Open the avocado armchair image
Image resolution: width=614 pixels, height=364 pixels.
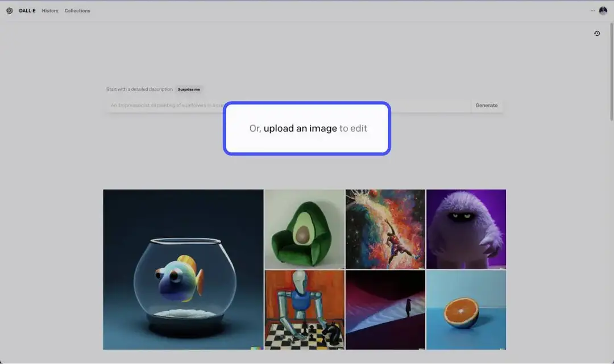(x=305, y=229)
